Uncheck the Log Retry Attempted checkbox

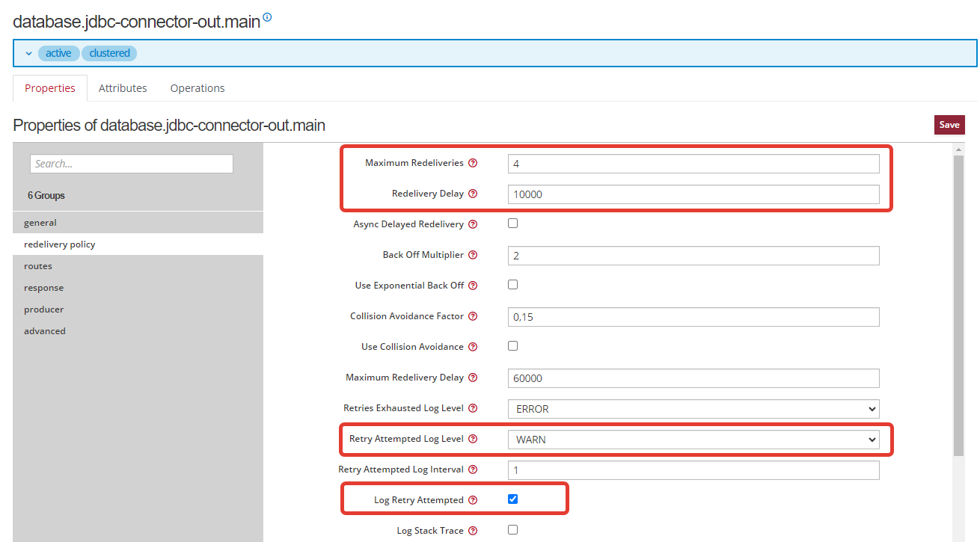click(x=512, y=499)
